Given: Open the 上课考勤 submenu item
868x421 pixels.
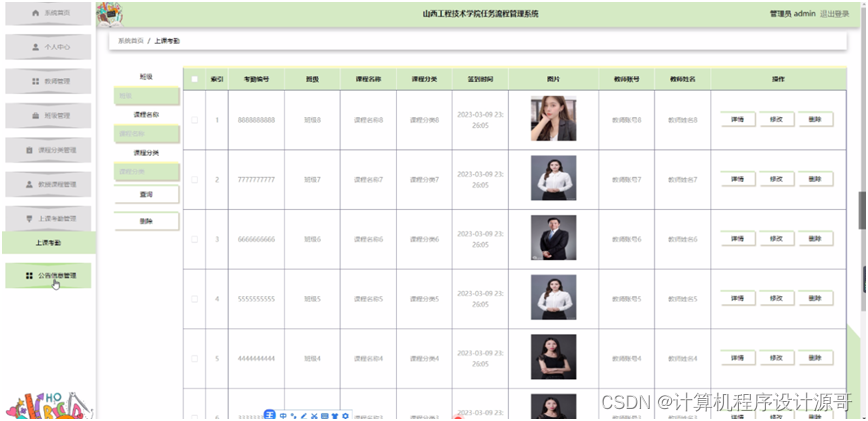Looking at the screenshot, I should point(48,243).
